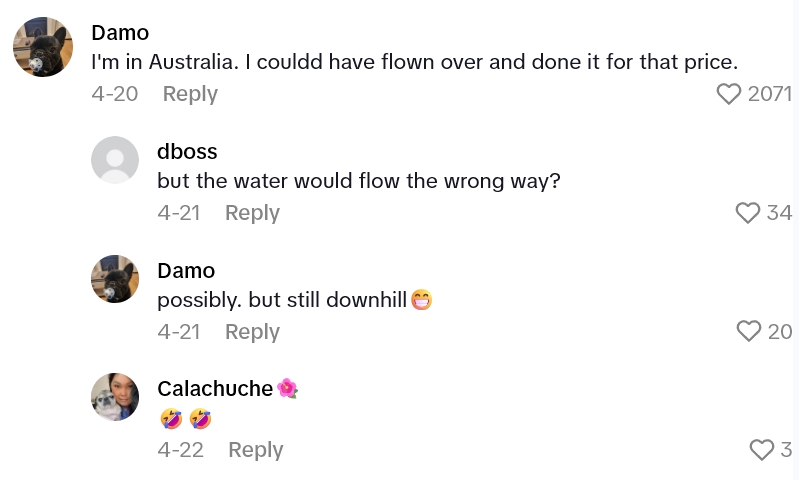The width and height of the screenshot is (799, 480).
Task: Like Damo's Australia comment with heart icon
Action: 730,94
